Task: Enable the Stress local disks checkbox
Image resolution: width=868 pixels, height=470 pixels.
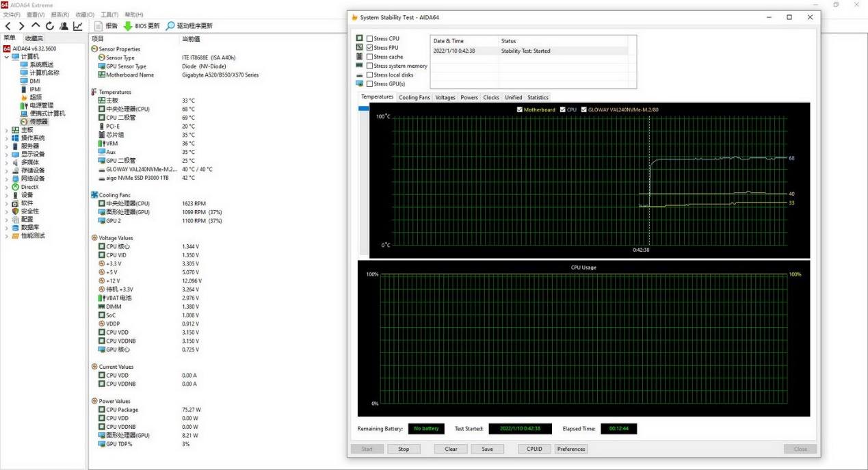Action: (370, 75)
